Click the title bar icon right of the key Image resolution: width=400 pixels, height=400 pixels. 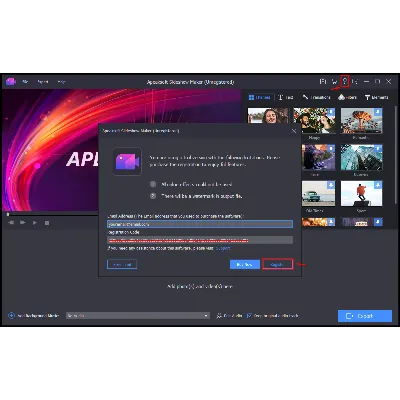click(355, 81)
